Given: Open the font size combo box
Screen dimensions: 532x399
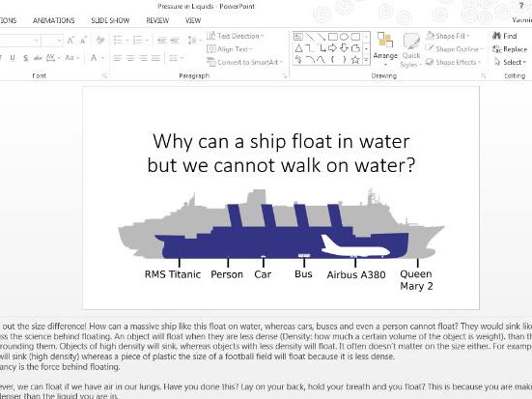Looking at the screenshot, I should coord(52,41).
